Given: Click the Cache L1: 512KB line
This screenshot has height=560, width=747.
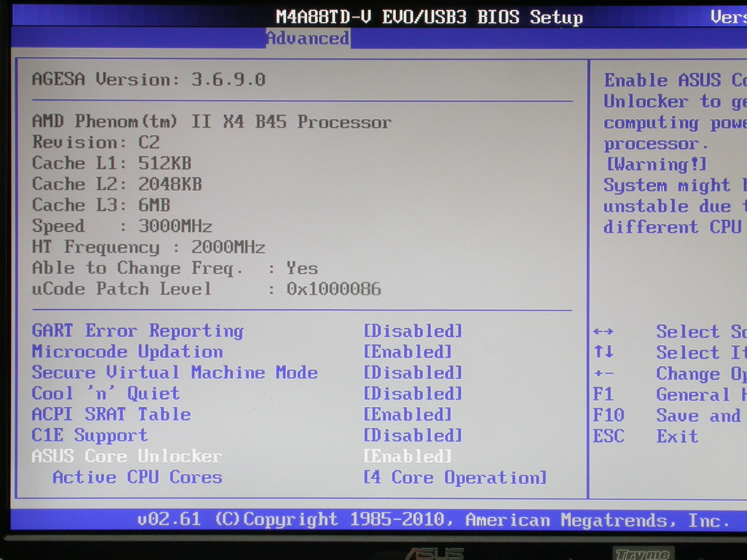Looking at the screenshot, I should pos(112,163).
